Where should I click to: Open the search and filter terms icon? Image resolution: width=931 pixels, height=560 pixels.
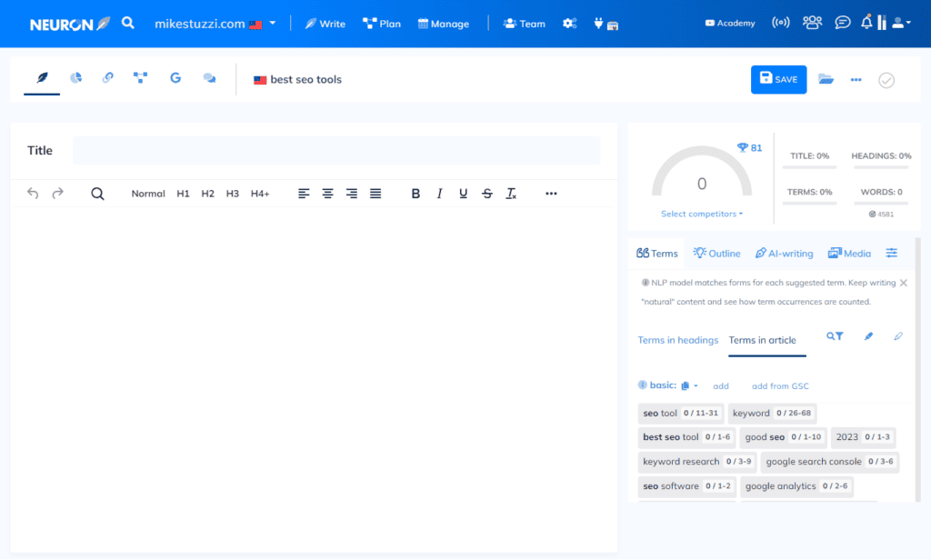pos(834,335)
